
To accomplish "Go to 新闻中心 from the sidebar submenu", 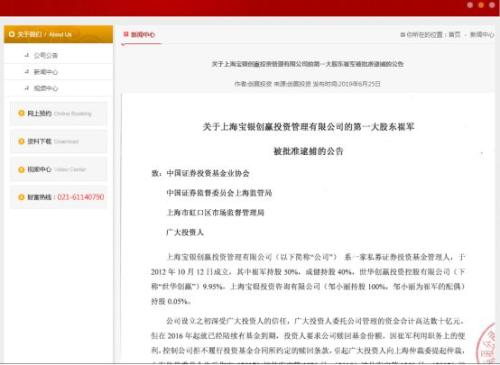I will pyautogui.click(x=46, y=72).
